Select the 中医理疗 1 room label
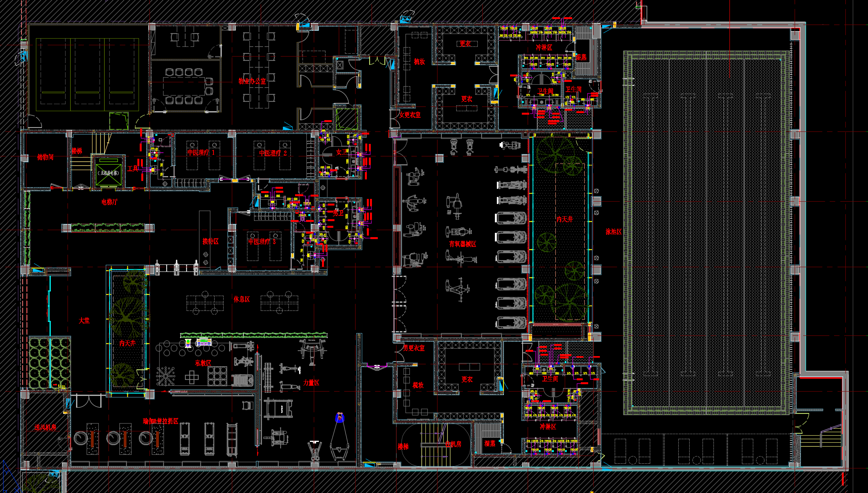This screenshot has height=493, width=868. (201, 153)
